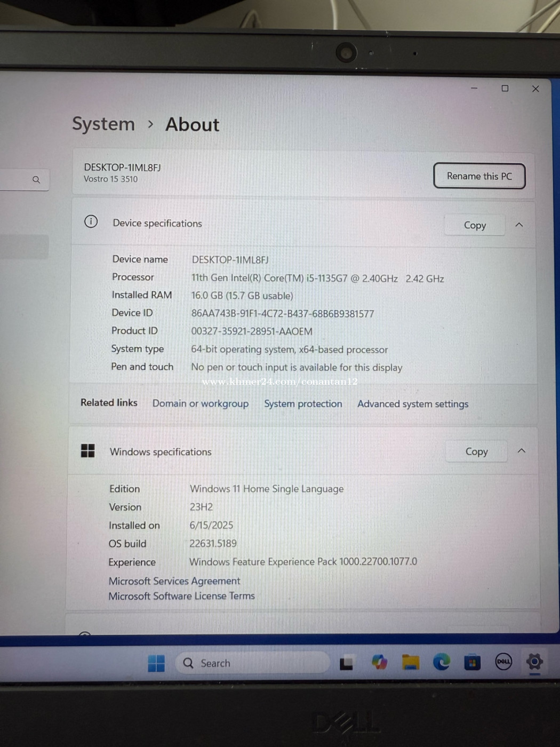560x747 pixels.
Task: Copy the Device specifications
Action: click(475, 225)
